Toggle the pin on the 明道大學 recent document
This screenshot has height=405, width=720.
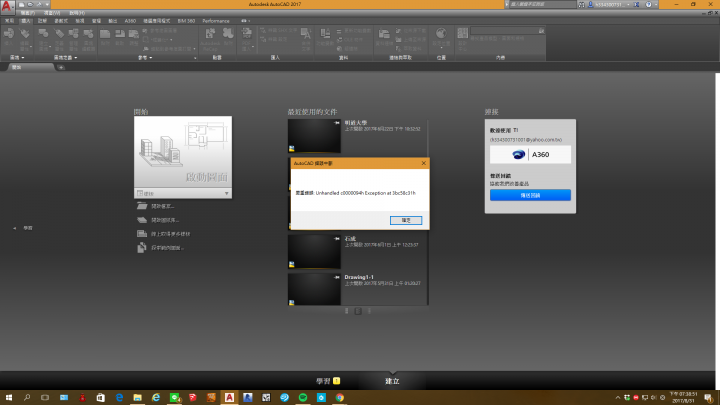pos(337,123)
